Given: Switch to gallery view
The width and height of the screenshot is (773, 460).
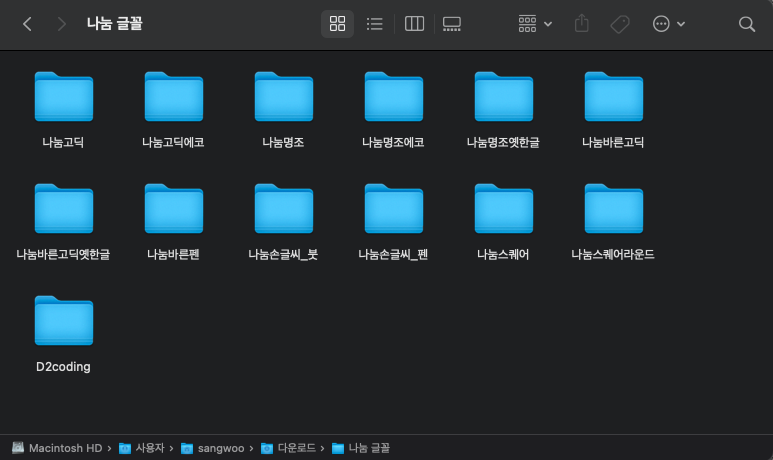Looking at the screenshot, I should coord(452,24).
